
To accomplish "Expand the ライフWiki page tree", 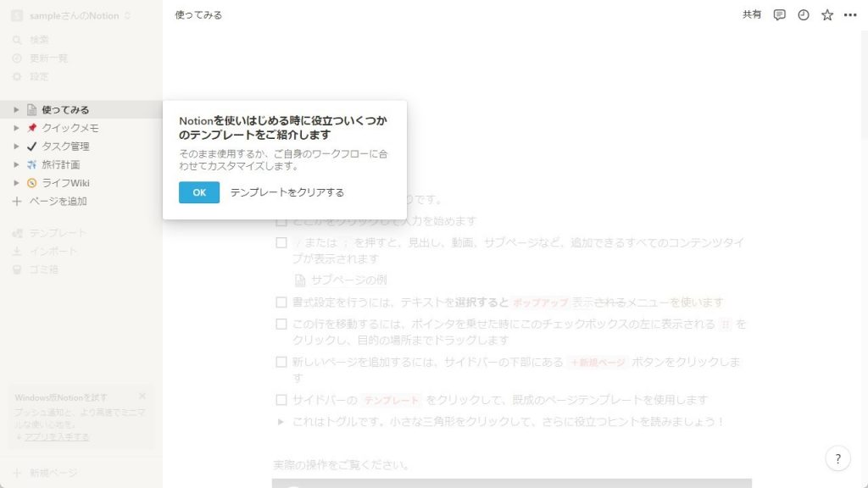I will (16, 183).
